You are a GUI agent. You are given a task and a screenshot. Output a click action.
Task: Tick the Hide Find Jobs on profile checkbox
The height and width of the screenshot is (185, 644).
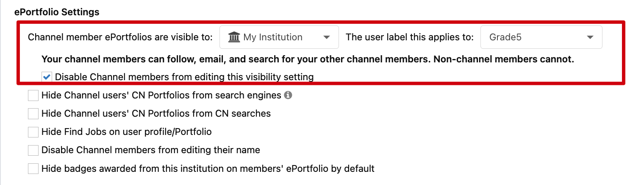click(x=33, y=132)
